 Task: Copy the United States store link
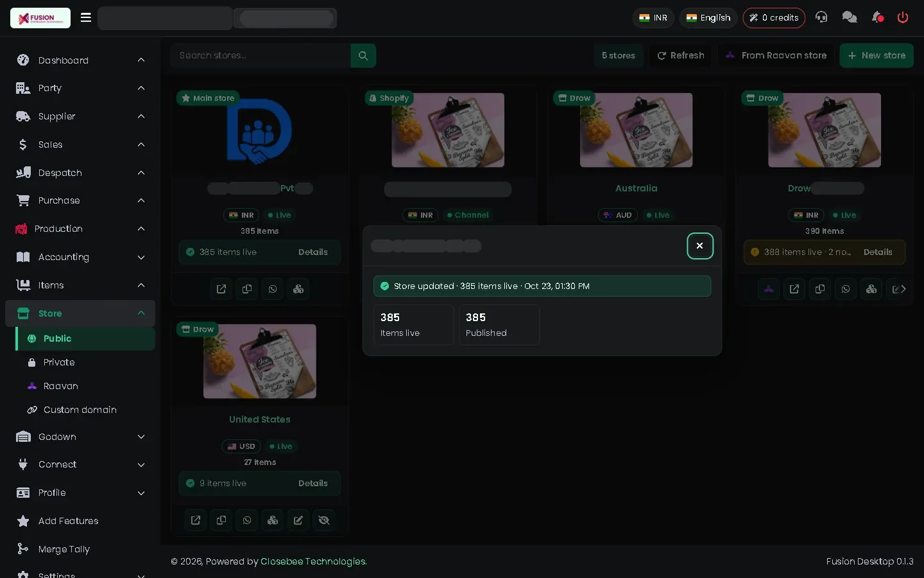[x=221, y=520]
